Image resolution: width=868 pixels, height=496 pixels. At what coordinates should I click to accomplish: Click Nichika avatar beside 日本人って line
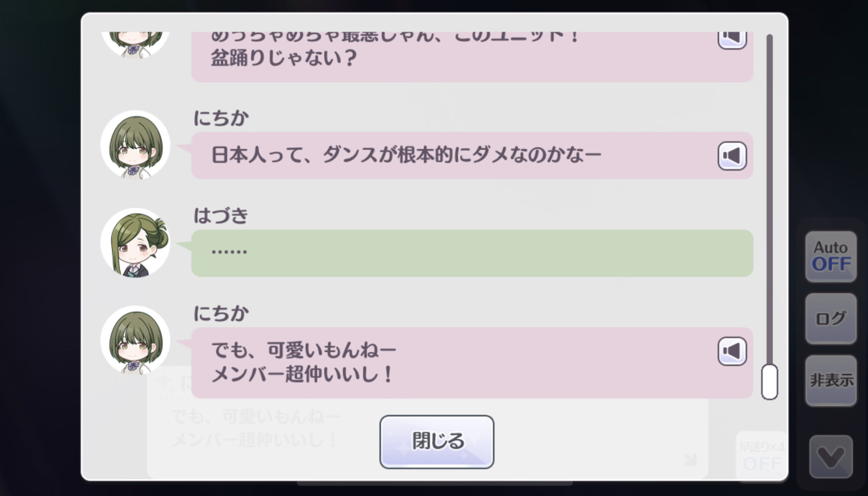coord(135,145)
